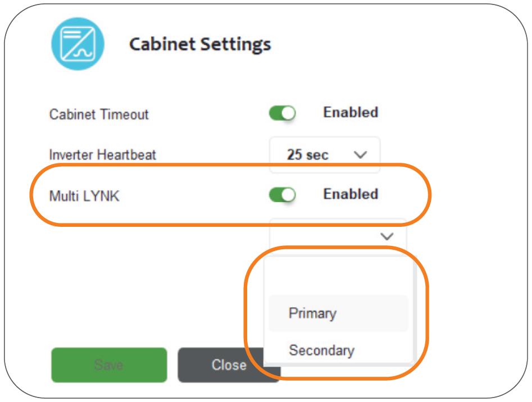The image size is (532, 402).
Task: Click the Inverter Heartbeat dropdown chevron arrow
Action: pos(361,155)
